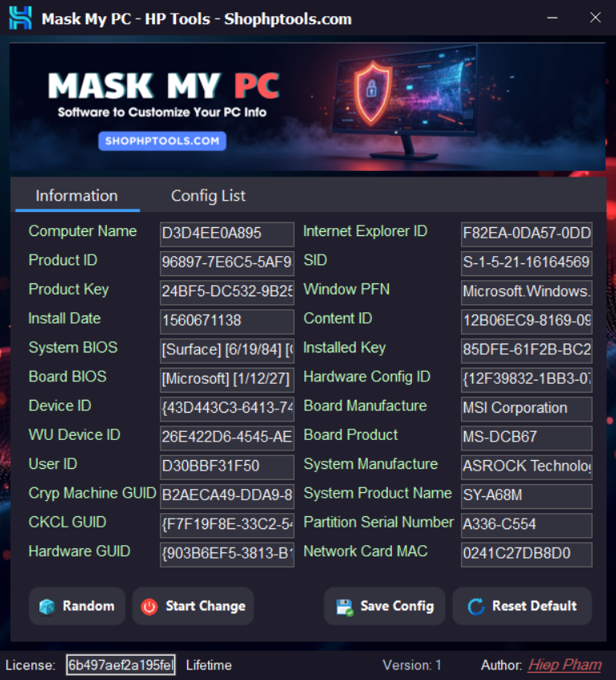Open the Hiep Pham author link
This screenshot has height=680, width=616.
(x=565, y=665)
